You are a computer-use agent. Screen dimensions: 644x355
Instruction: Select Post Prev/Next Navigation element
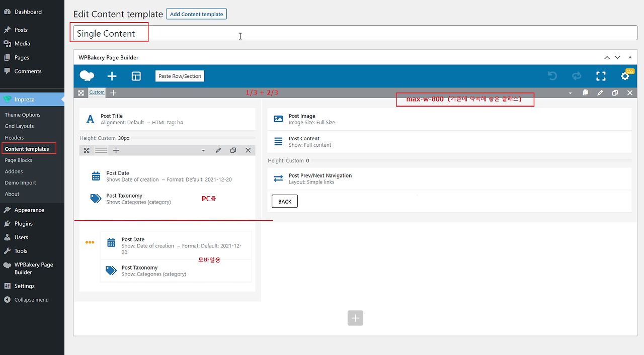click(449, 179)
